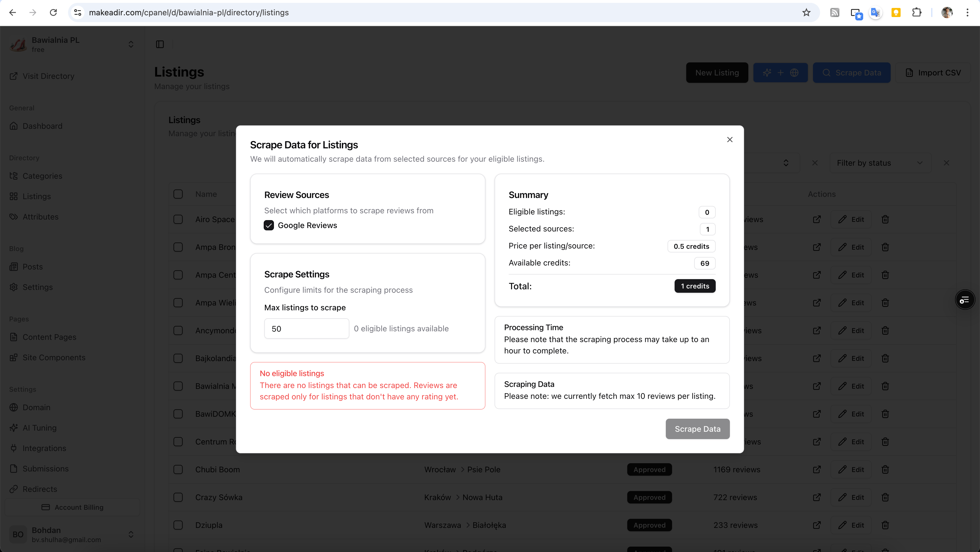The height and width of the screenshot is (552, 980).
Task: Click Edit for Chubi Boom
Action: pyautogui.click(x=851, y=469)
